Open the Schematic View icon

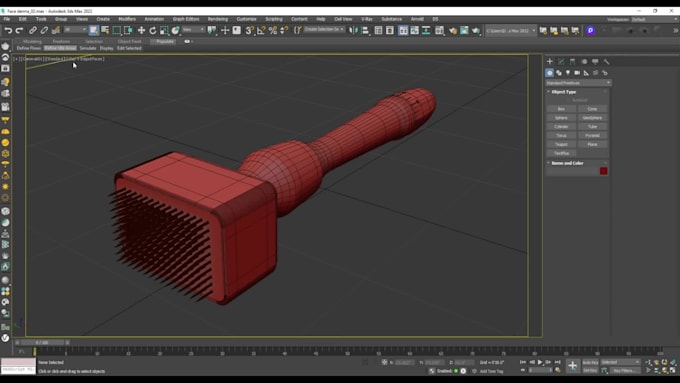coord(426,30)
